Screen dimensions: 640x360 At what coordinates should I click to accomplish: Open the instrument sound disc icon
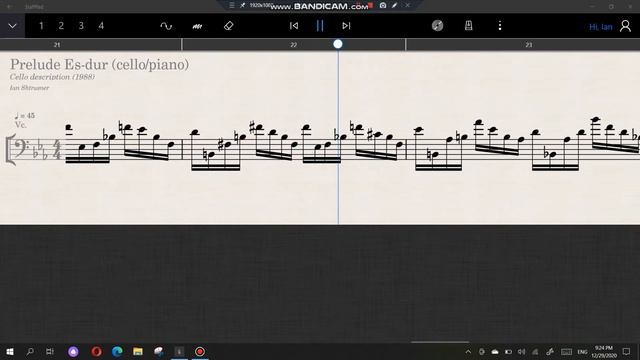[438, 26]
